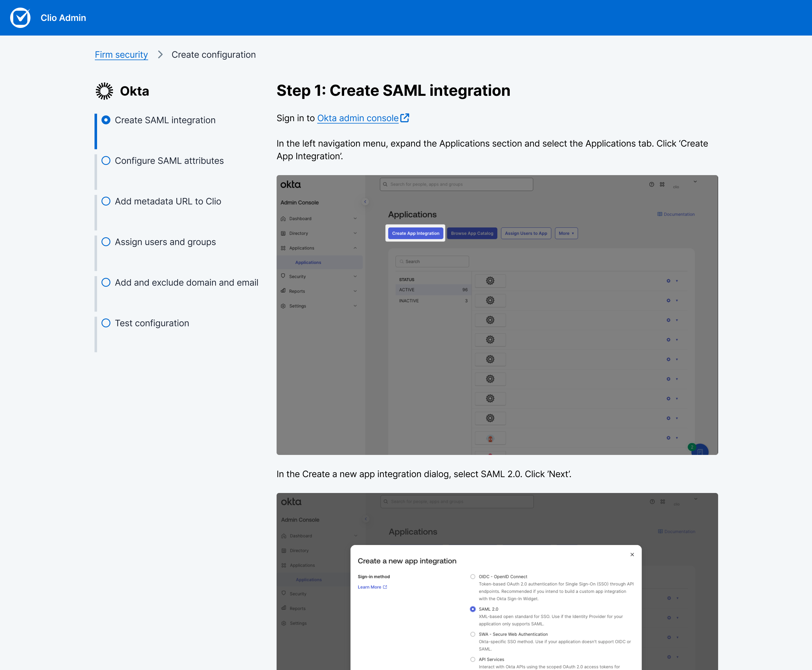812x670 pixels.
Task: Collapse the Applications section chevron in Okta sidebar
Action: [355, 248]
